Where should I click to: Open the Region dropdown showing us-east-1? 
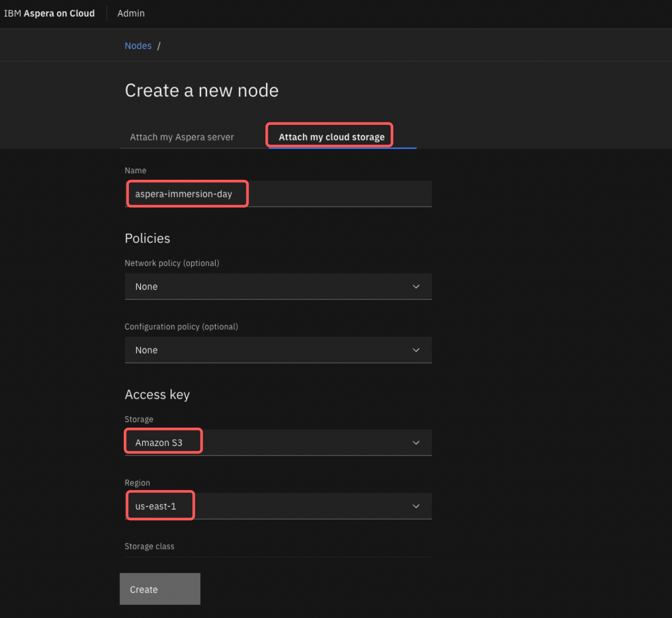(x=278, y=506)
